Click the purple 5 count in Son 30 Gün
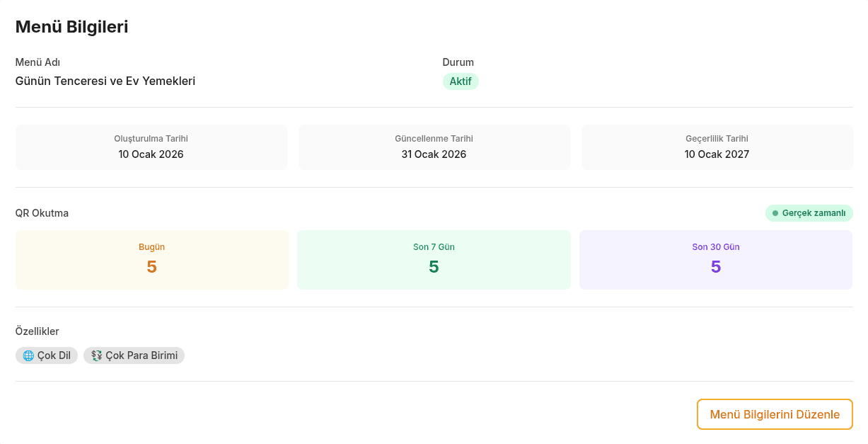The width and height of the screenshot is (868, 444). (715, 267)
